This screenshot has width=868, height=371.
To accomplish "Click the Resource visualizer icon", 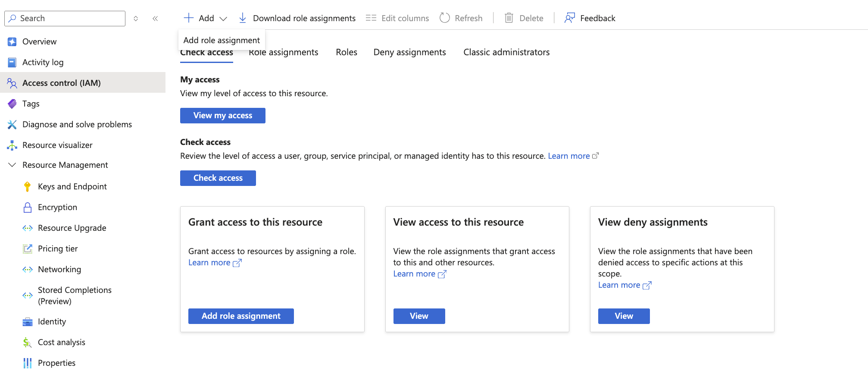I will pos(12,145).
